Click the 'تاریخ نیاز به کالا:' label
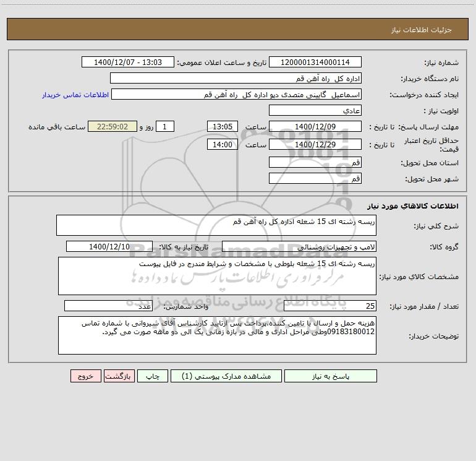 coord(184,247)
